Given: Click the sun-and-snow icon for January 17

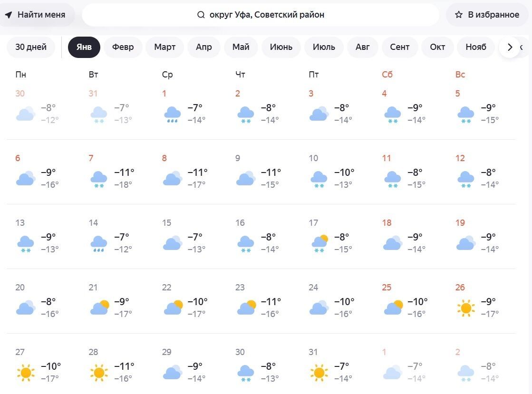Looking at the screenshot, I should [x=319, y=243].
